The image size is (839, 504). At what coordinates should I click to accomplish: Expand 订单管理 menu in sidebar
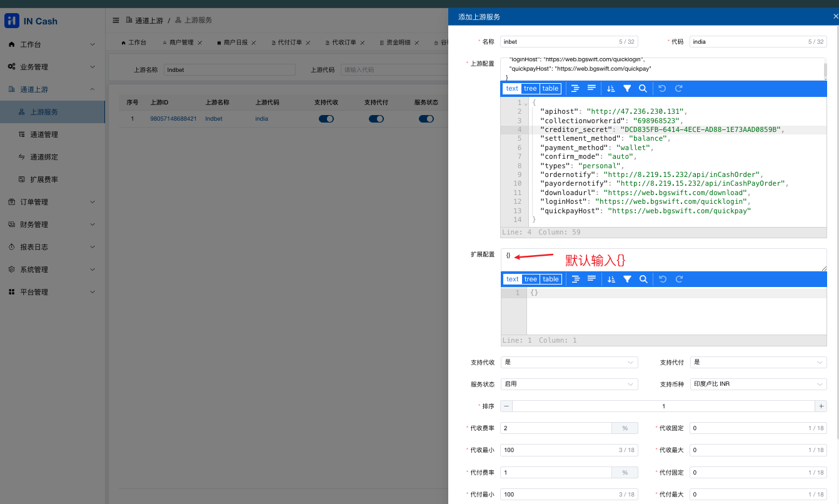pos(52,202)
